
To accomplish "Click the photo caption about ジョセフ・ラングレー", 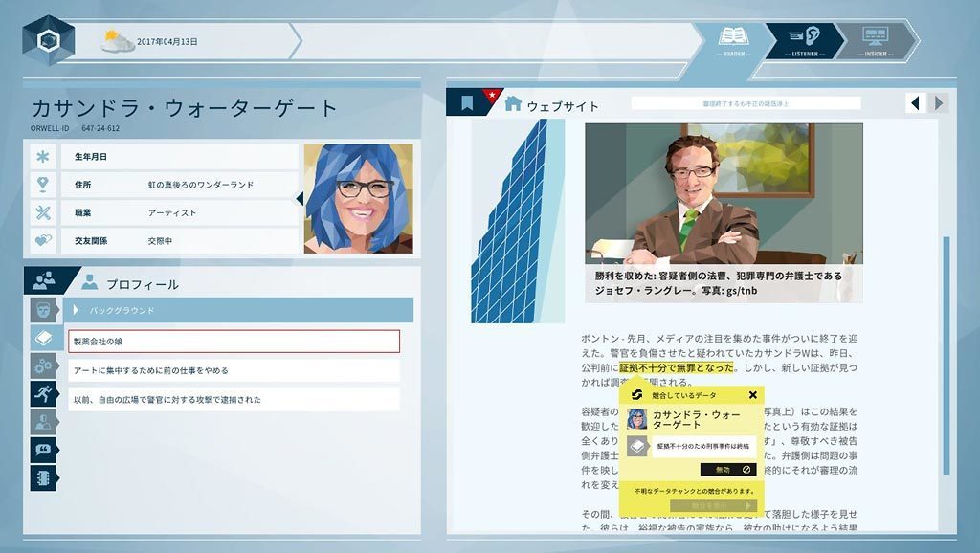I will coord(719,283).
